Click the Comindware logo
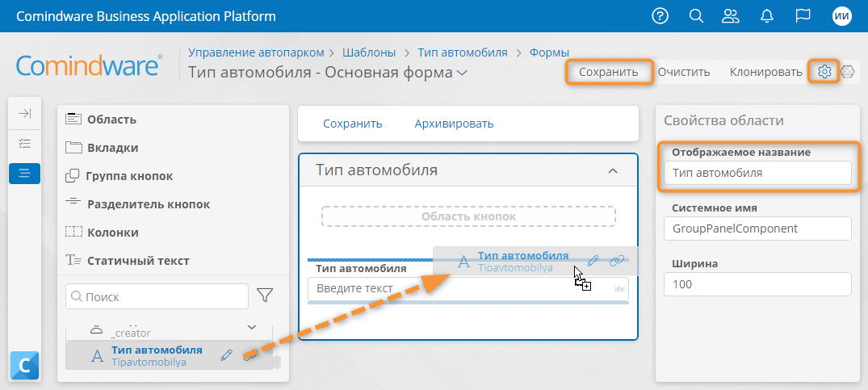868x390 pixels. [x=89, y=65]
